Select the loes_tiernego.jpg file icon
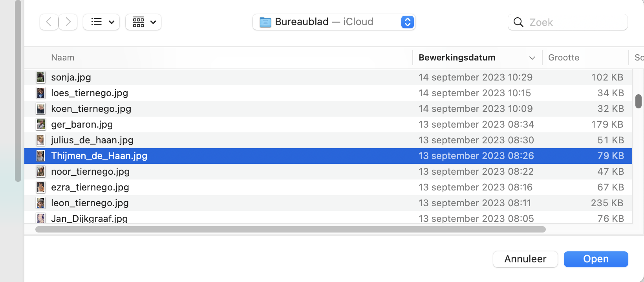Screen dimensions: 644x282 coord(41,93)
